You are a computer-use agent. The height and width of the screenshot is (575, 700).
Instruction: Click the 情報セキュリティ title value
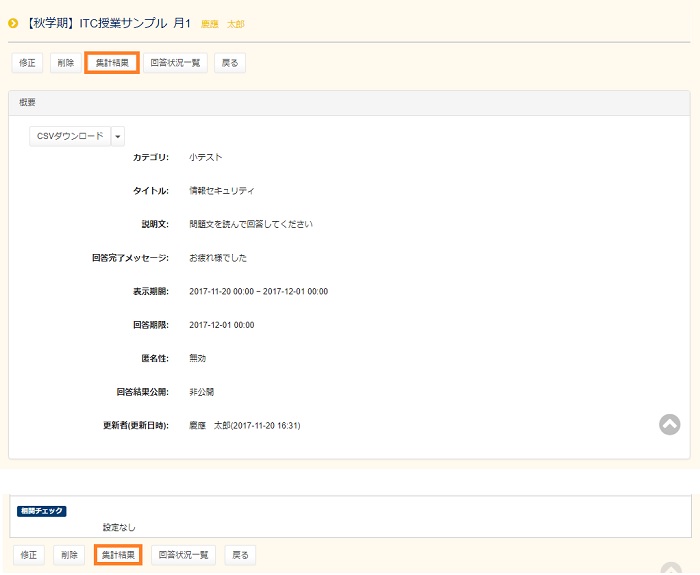pyautogui.click(x=221, y=191)
